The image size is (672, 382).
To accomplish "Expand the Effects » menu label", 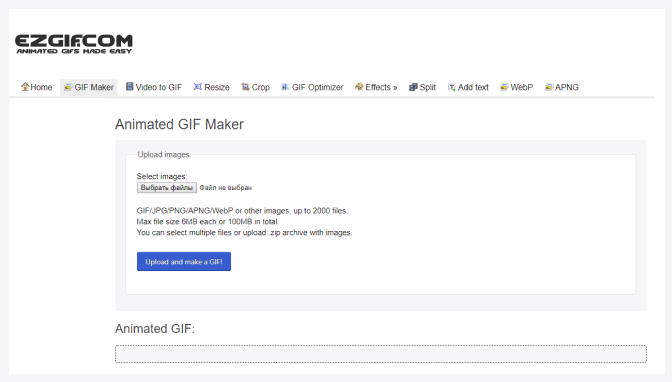I will [381, 87].
